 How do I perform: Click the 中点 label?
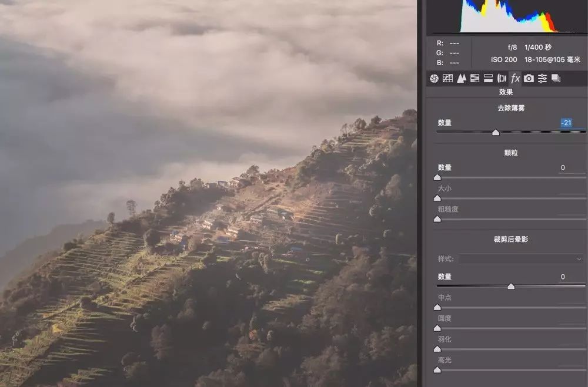pyautogui.click(x=445, y=298)
